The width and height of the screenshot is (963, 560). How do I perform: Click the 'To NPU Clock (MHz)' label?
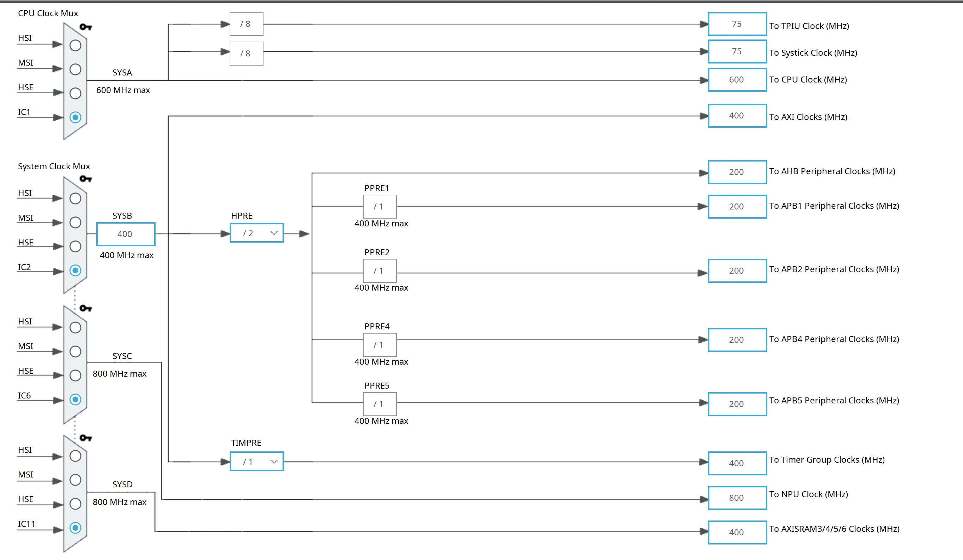[808, 494]
